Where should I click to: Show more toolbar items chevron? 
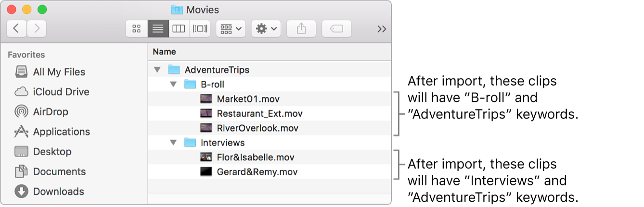tap(382, 29)
